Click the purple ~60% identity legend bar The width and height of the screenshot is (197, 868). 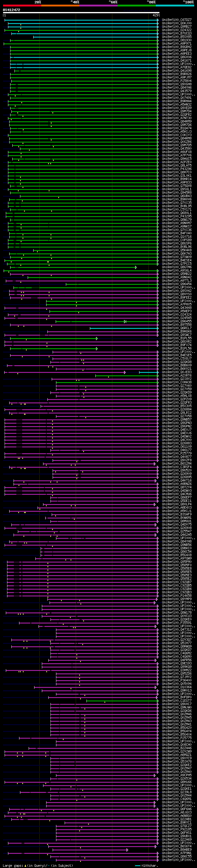(x=99, y=6)
